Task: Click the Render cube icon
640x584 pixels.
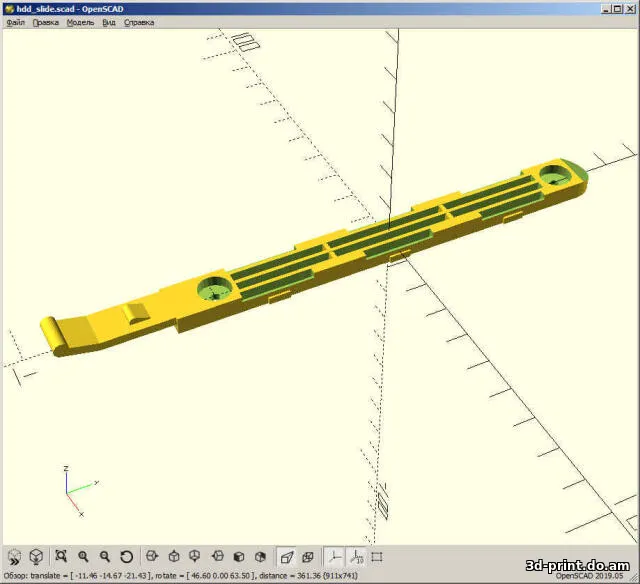Action: pyautogui.click(x=36, y=556)
